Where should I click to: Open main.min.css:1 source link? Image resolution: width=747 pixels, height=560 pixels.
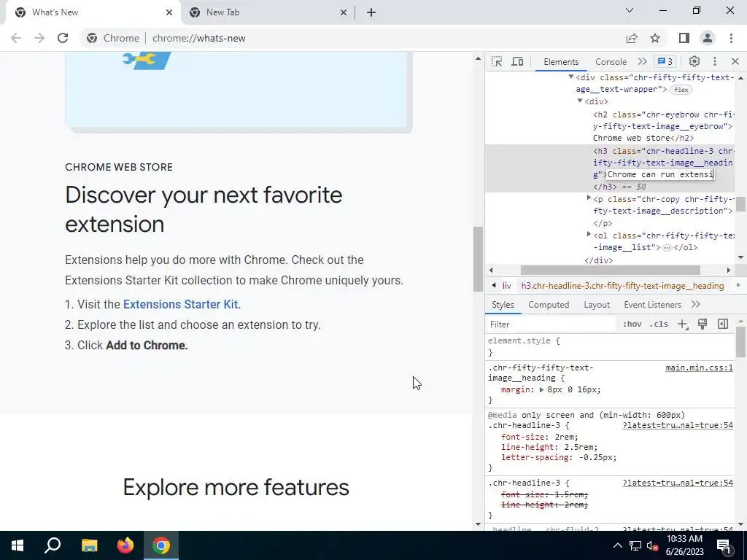tap(699, 367)
